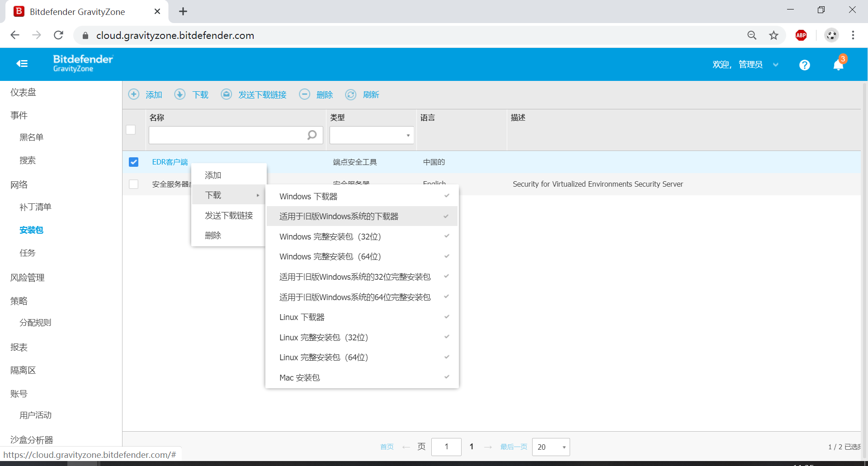Go to 首页 in pagination
The width and height of the screenshot is (868, 466).
(387, 447)
